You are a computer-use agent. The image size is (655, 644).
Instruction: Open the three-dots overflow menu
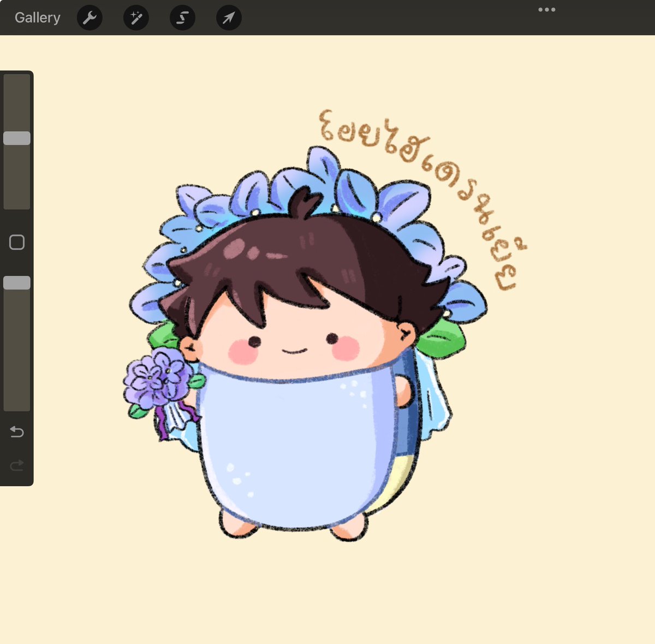point(546,9)
